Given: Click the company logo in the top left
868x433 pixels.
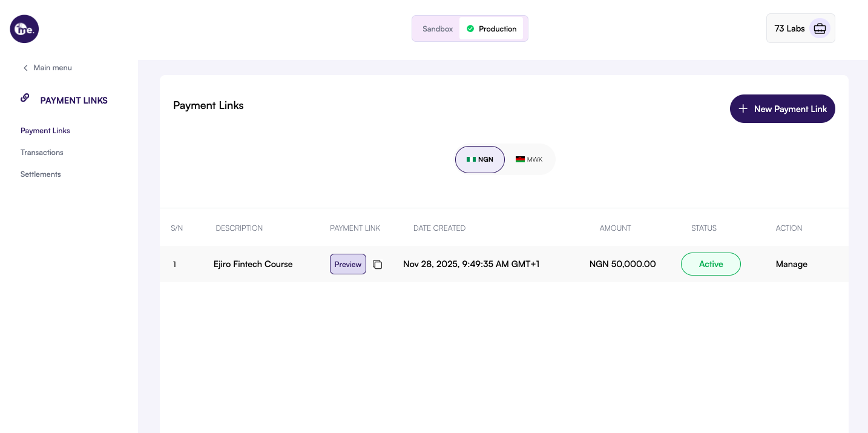Looking at the screenshot, I should click(24, 28).
